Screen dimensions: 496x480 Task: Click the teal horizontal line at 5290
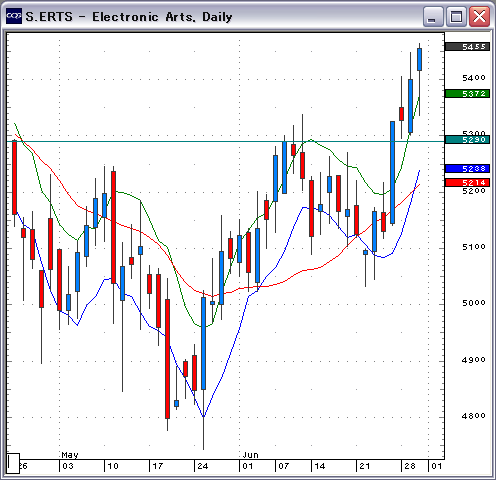pos(225,141)
